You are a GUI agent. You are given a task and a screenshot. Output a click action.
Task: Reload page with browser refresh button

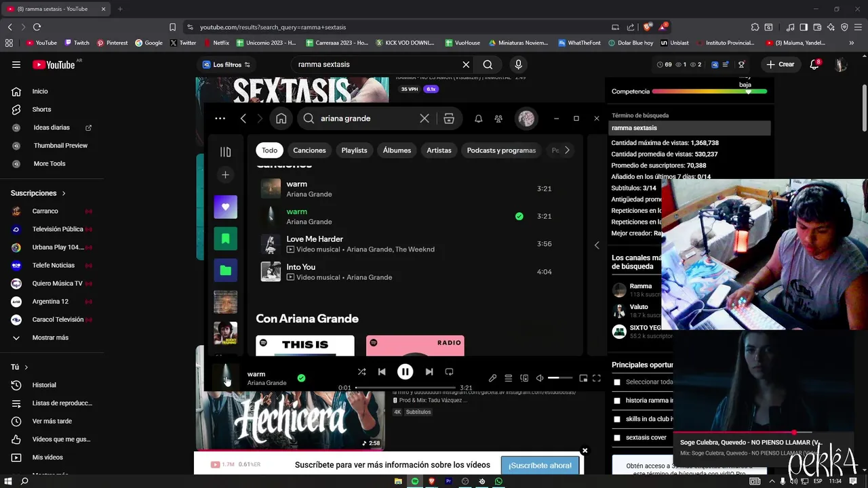point(37,27)
